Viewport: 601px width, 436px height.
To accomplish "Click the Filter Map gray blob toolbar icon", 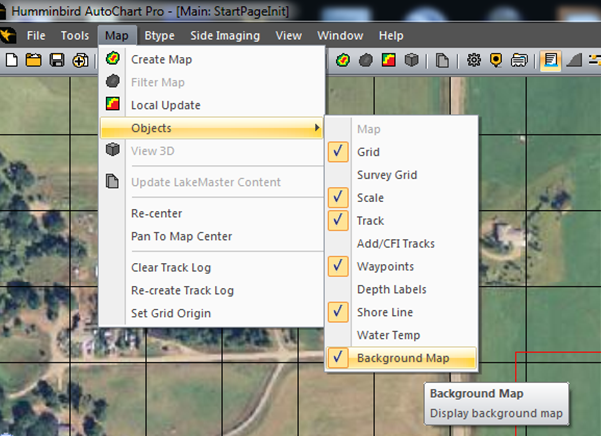I will 366,60.
